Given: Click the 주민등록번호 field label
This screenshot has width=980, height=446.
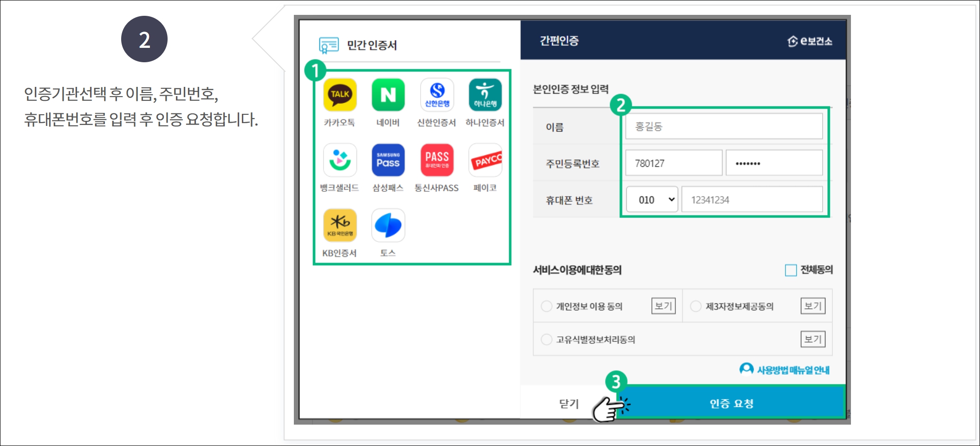Looking at the screenshot, I should (573, 164).
